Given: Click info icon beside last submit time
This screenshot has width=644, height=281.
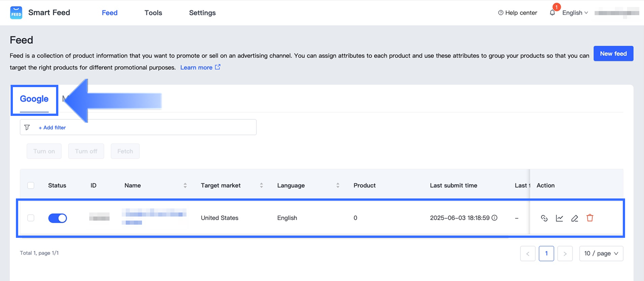Looking at the screenshot, I should pos(494,218).
